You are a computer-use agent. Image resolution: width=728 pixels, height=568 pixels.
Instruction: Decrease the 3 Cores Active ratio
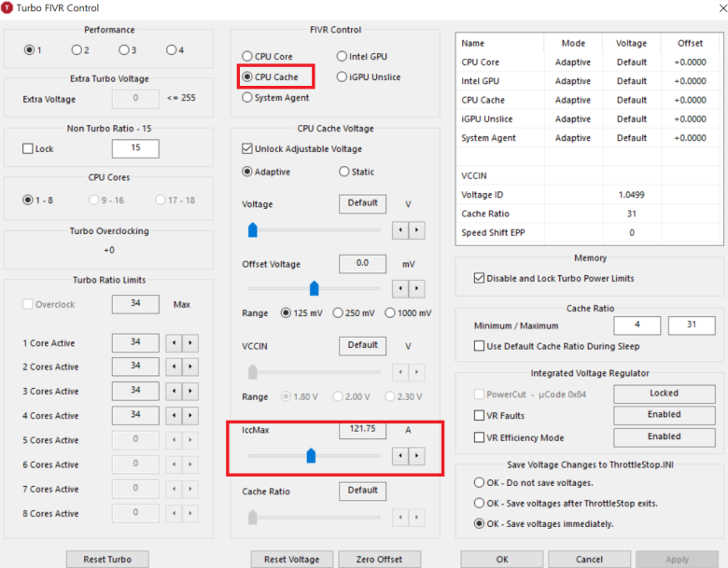[x=174, y=392]
